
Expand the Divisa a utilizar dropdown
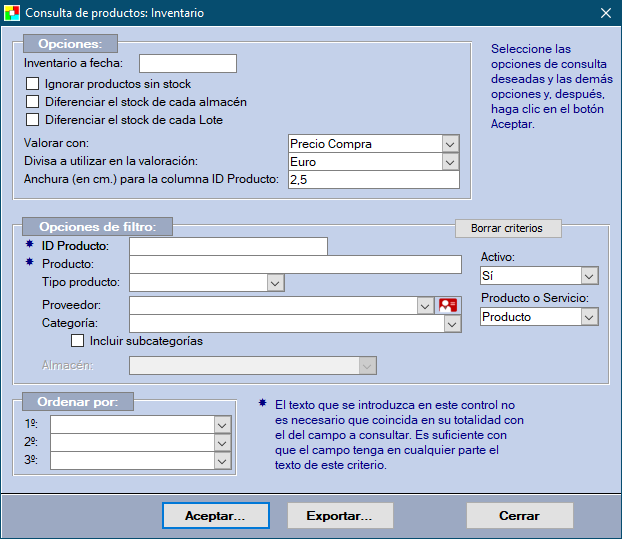(x=450, y=162)
